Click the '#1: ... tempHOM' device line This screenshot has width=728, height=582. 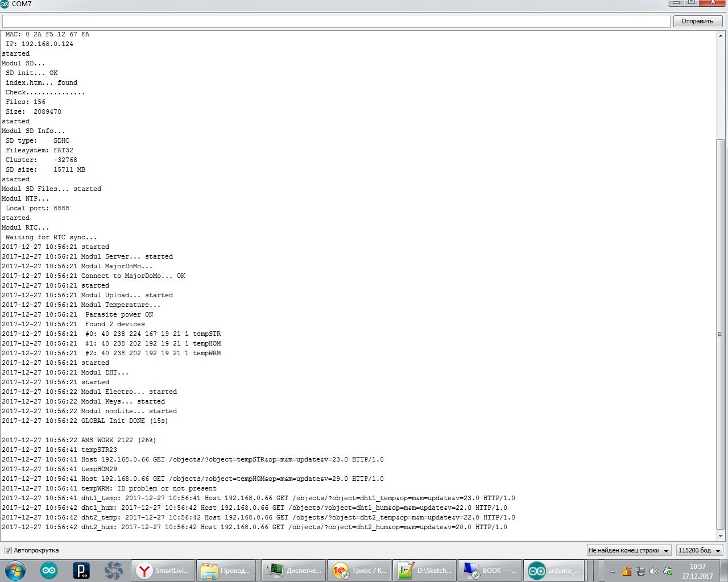(111, 343)
